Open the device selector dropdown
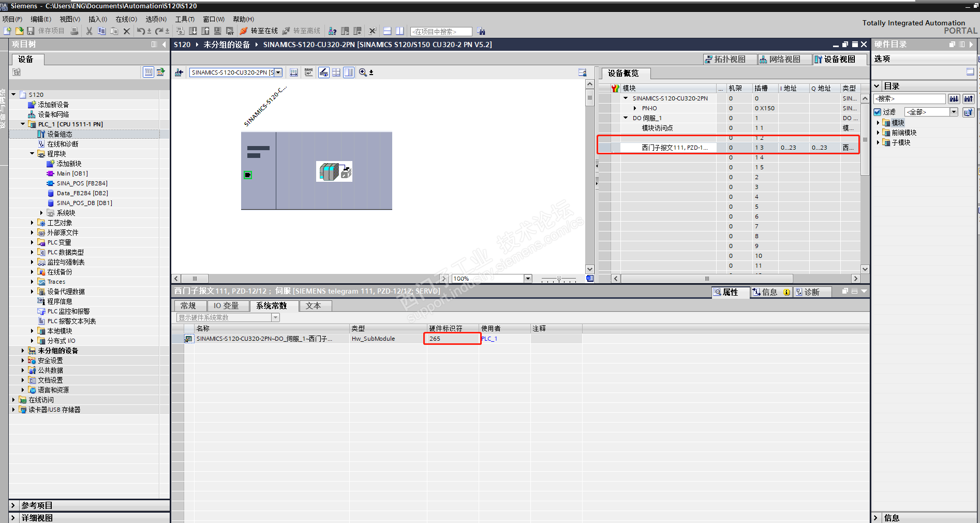 [278, 72]
